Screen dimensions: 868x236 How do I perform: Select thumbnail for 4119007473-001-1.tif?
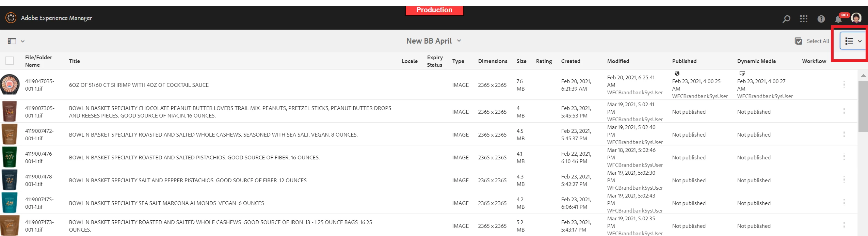pyautogui.click(x=10, y=225)
